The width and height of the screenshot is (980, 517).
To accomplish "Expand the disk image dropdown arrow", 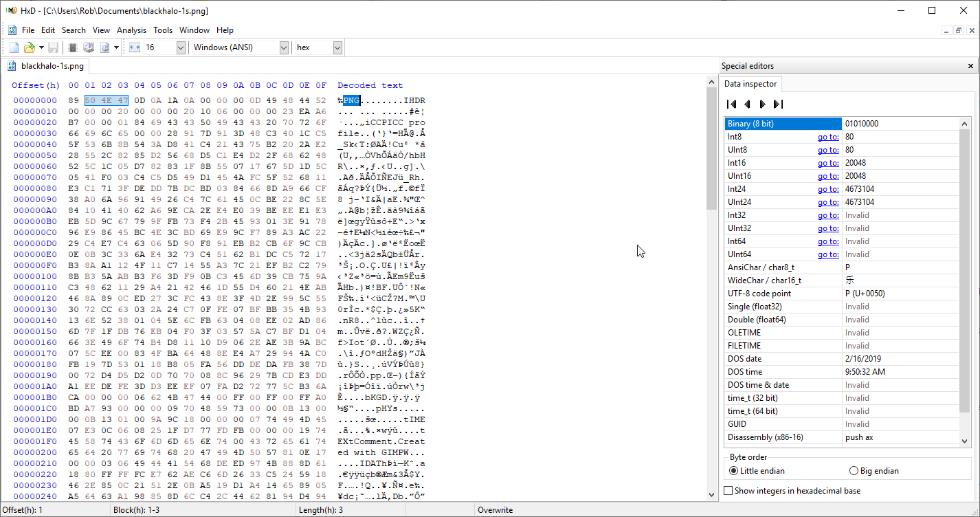I will 117,47.
